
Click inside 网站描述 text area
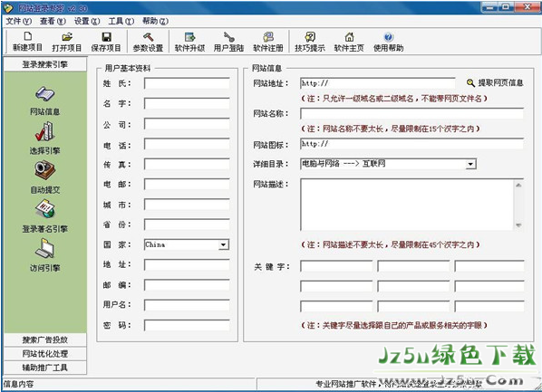(x=407, y=205)
